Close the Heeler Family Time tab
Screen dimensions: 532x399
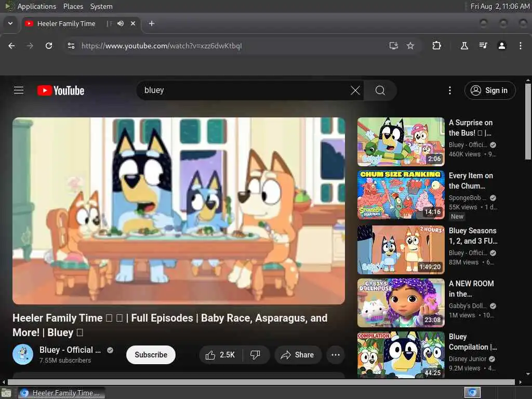coord(133,23)
